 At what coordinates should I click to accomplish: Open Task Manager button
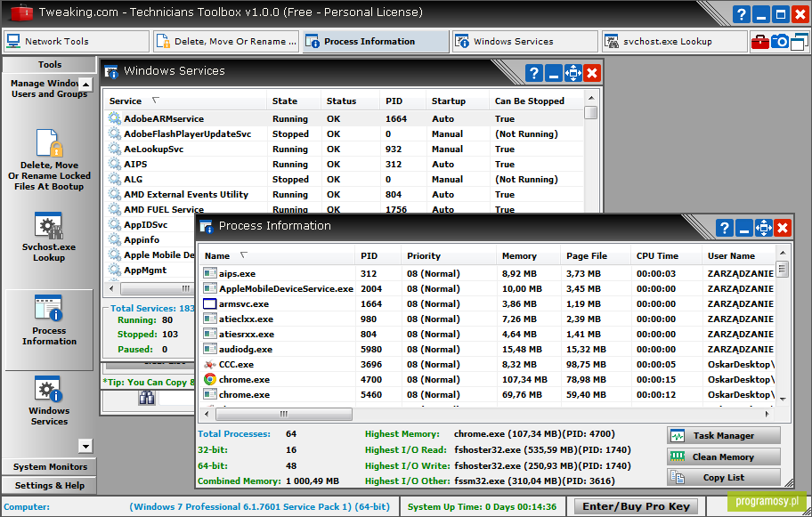(x=724, y=436)
